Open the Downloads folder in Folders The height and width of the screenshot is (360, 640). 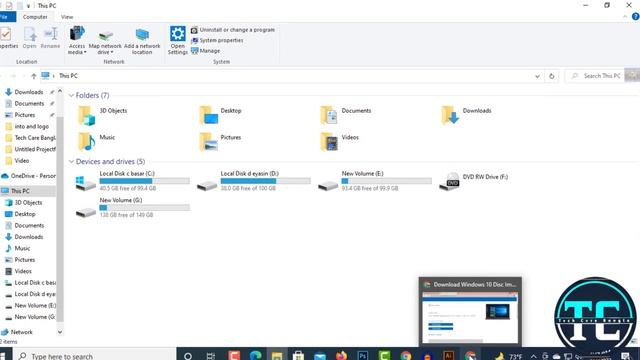click(x=466, y=115)
